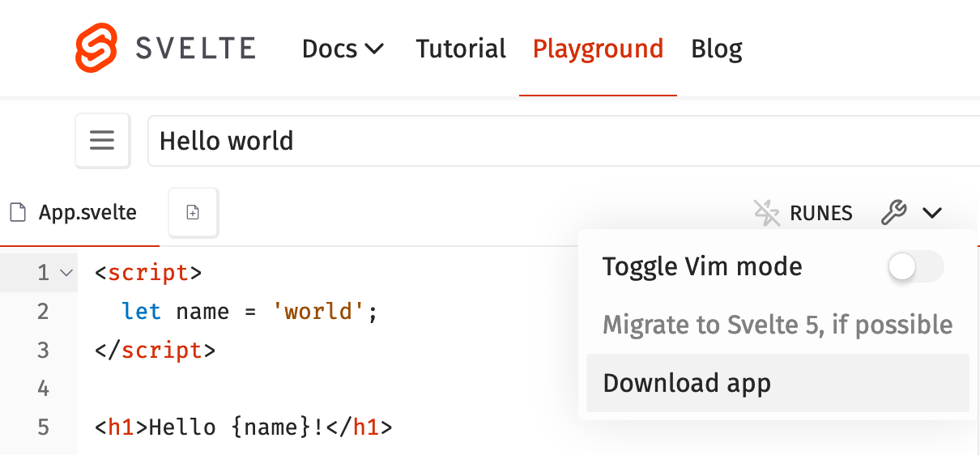Select Download app from the menu
This screenshot has width=980, height=455.
[687, 383]
